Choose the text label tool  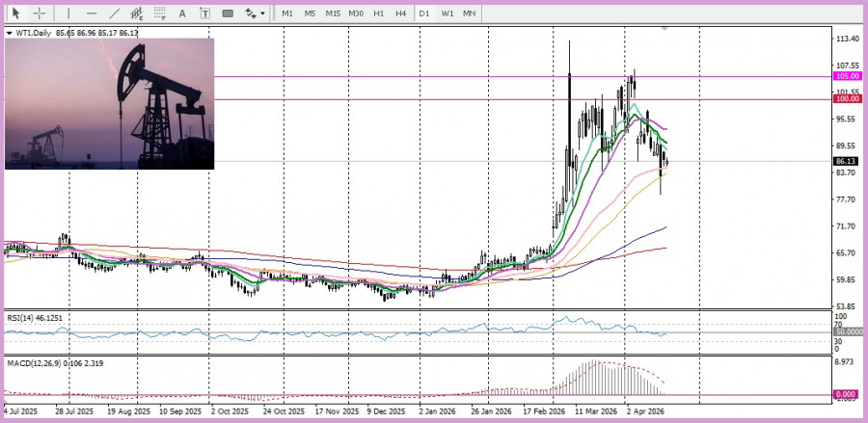pos(205,13)
